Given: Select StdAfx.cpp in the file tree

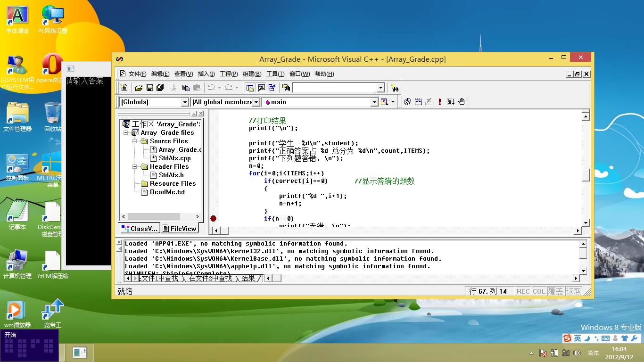Looking at the screenshot, I should point(170,158).
